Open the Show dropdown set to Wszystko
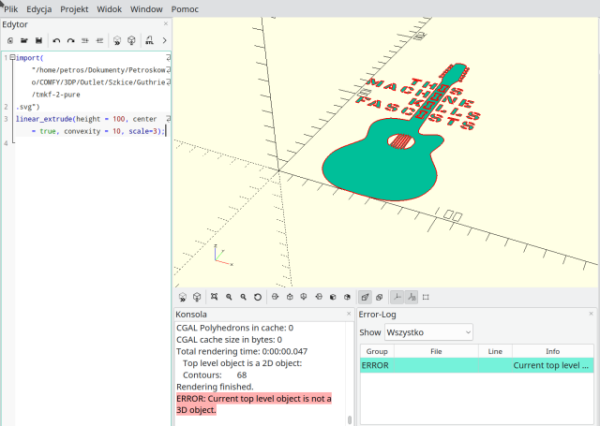 (x=429, y=332)
